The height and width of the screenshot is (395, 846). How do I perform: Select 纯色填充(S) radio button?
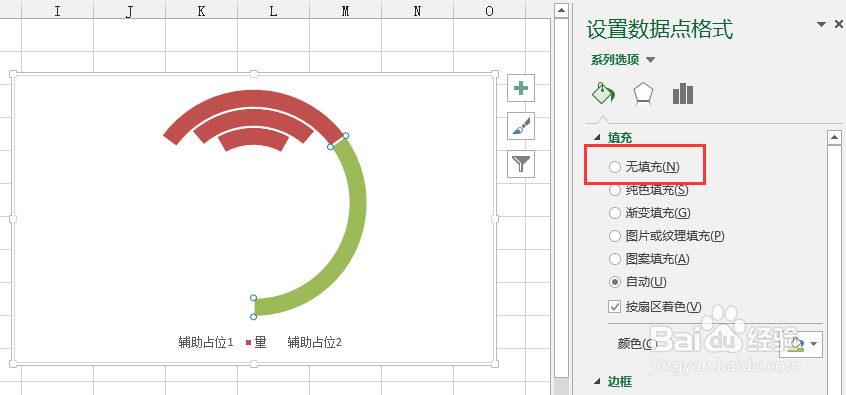tap(615, 190)
